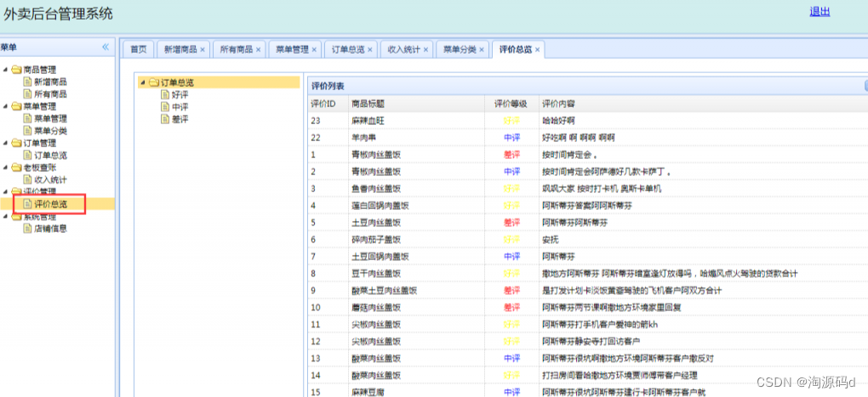Close the 新增商品 tab with its ×
Screen dimensions: 868x397
pyautogui.click(x=203, y=50)
